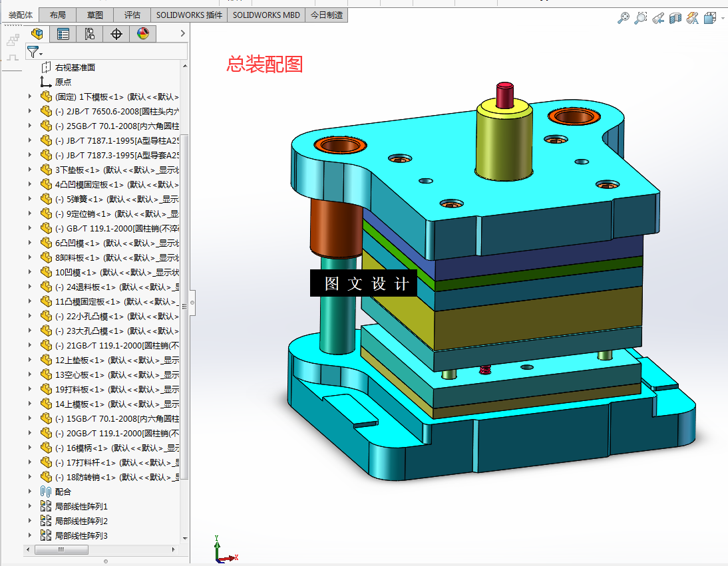Switch to the 评估 tab
This screenshot has height=566, width=728.
pos(132,15)
